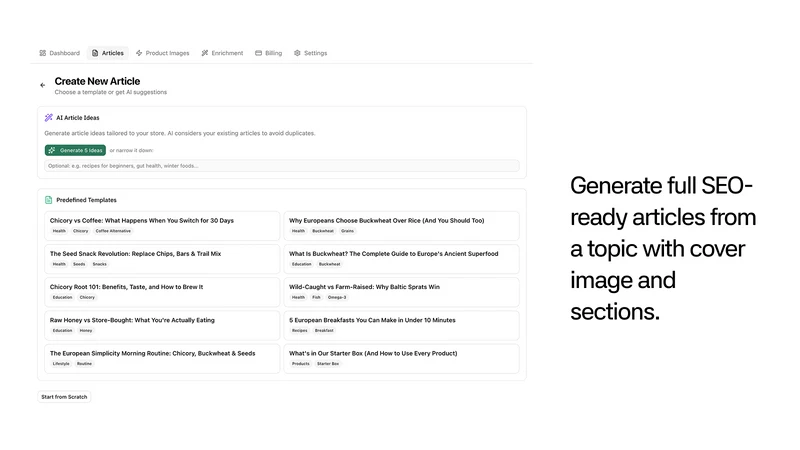800x450 pixels.
Task: Click the Coffee Alternative tag
Action: click(113, 231)
